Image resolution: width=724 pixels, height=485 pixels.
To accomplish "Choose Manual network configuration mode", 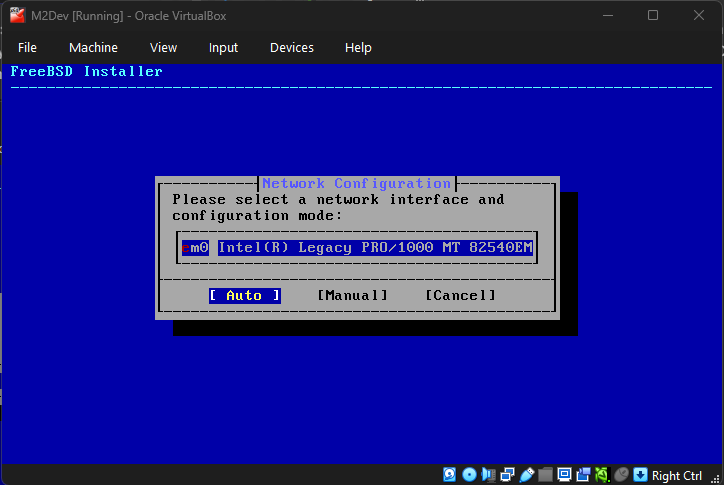I will point(352,295).
